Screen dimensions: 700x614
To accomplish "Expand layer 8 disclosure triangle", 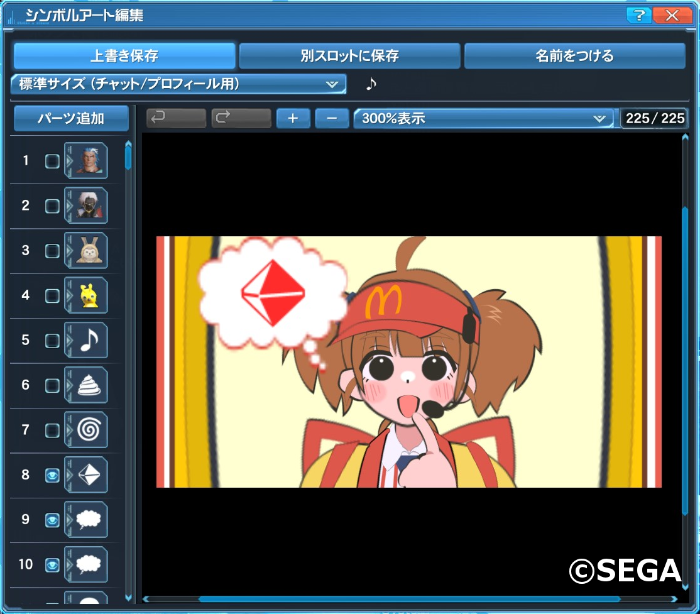I will tap(68, 474).
